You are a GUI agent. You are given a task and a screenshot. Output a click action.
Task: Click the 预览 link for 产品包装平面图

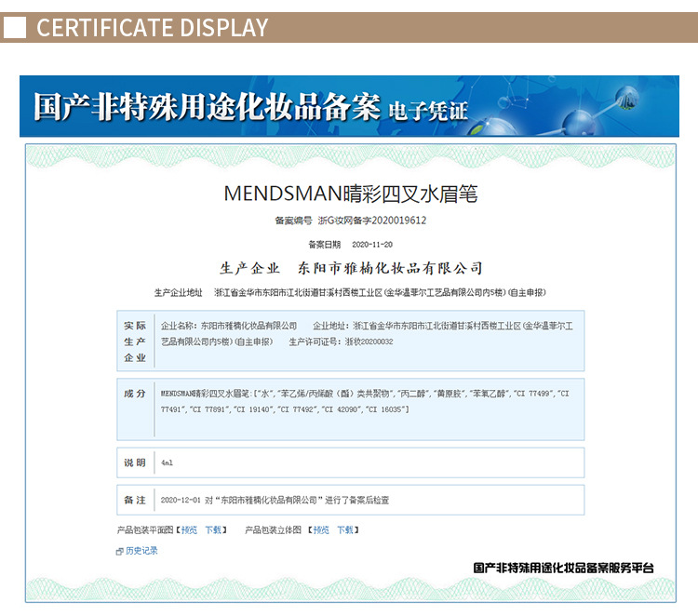189,529
